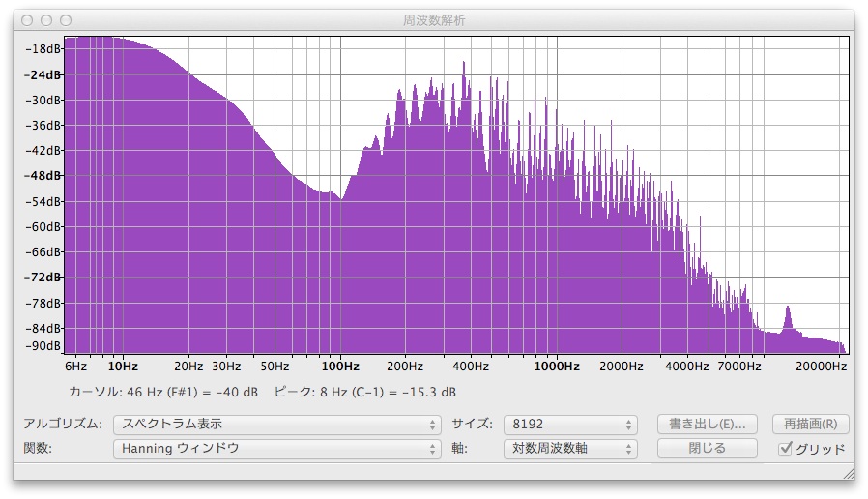Screen dimensions: 868x499
Task: Click the 20000Hz axis label
Action: [821, 367]
